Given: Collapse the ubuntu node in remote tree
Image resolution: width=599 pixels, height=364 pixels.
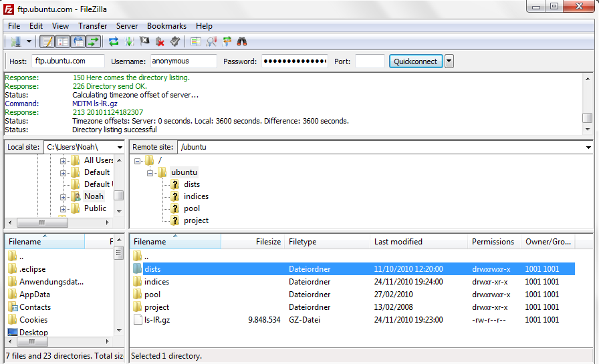Looking at the screenshot, I should (x=150, y=173).
